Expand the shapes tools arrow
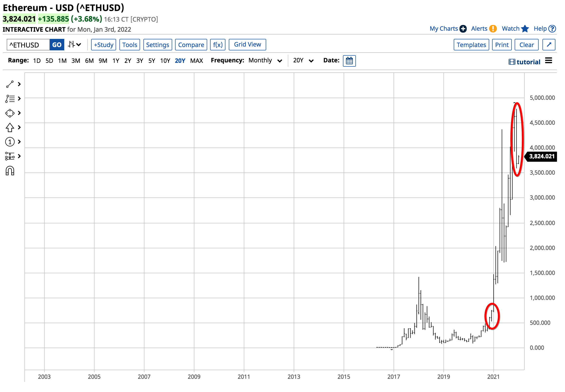 point(19,113)
